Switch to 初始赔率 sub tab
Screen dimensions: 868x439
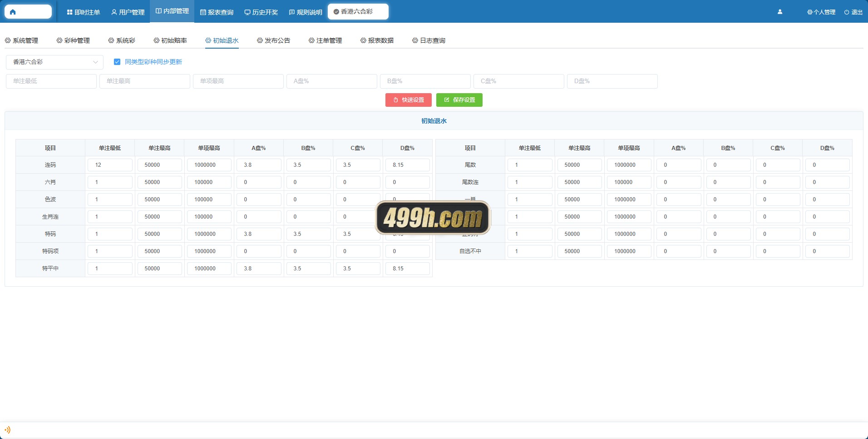tap(170, 40)
